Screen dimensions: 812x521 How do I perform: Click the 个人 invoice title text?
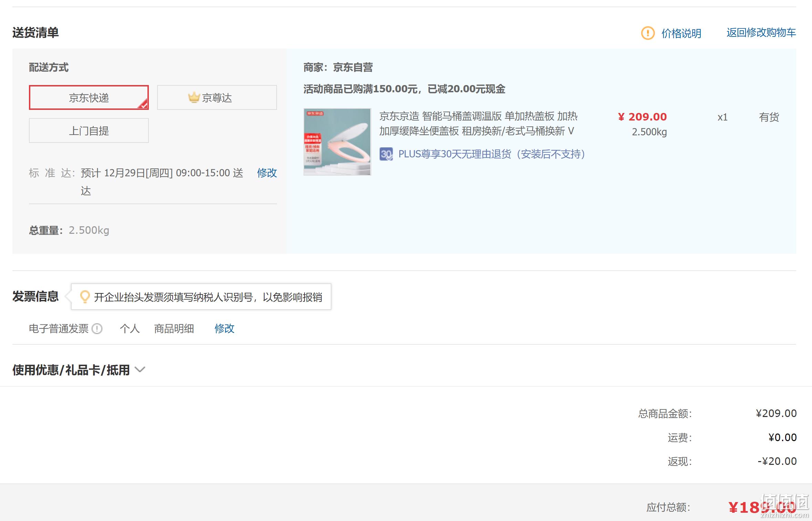pos(130,329)
